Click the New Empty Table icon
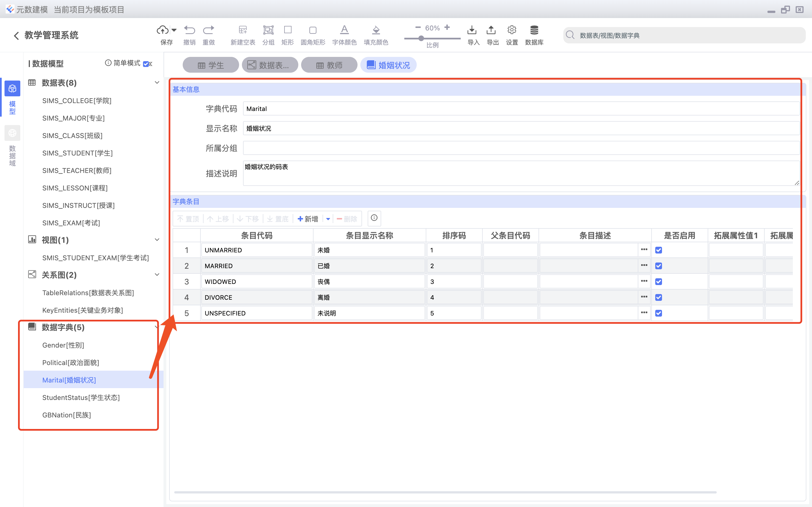The height and width of the screenshot is (507, 812). (x=242, y=30)
